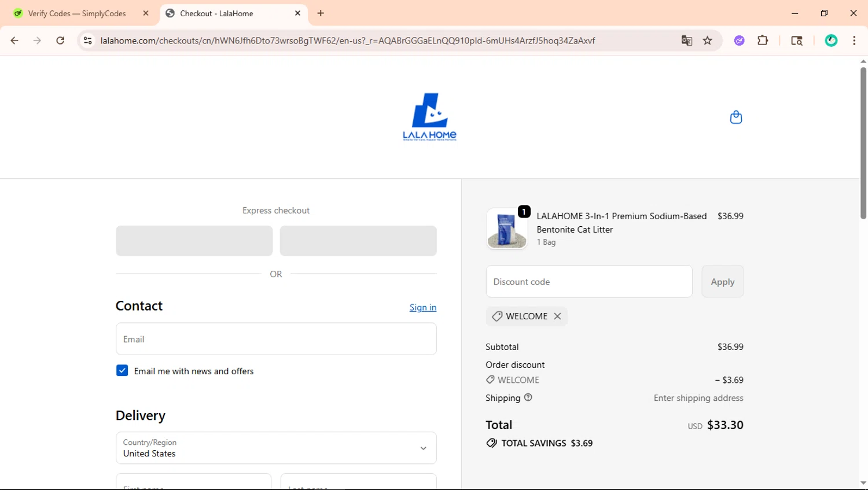The height and width of the screenshot is (490, 868).
Task: Click the Subtotal $36.99 value
Action: point(730,347)
